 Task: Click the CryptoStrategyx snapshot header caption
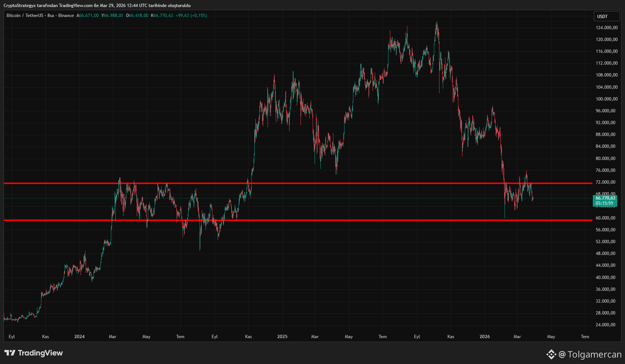97,6
